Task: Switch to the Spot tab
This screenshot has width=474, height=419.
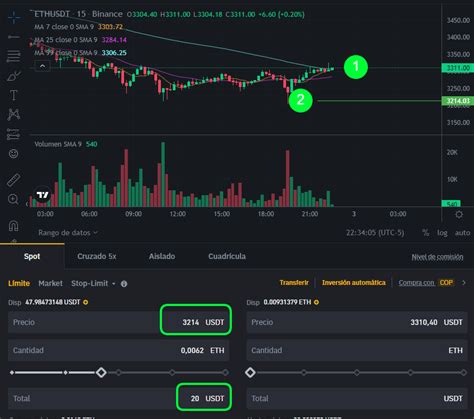Action: (32, 256)
